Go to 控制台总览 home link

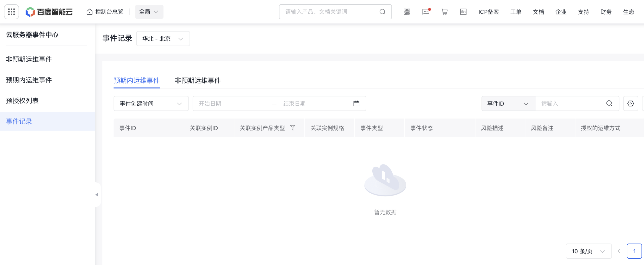point(105,12)
